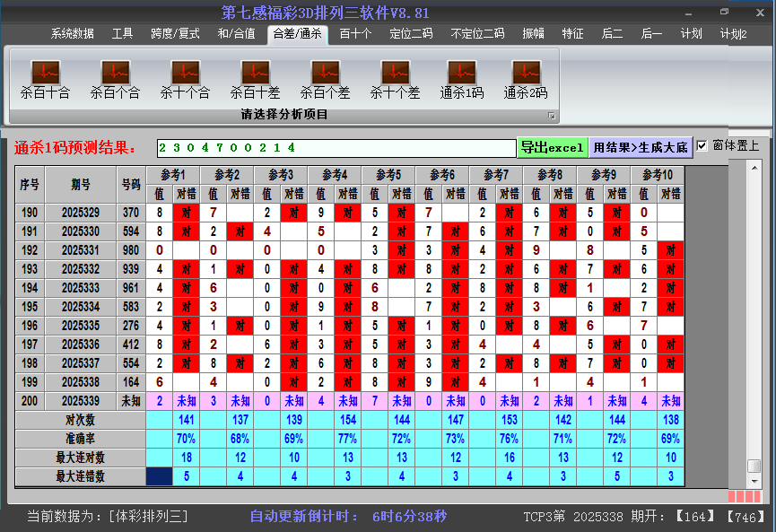Toggle the 窗体置上 checkbox
The width and height of the screenshot is (776, 532).
[702, 146]
